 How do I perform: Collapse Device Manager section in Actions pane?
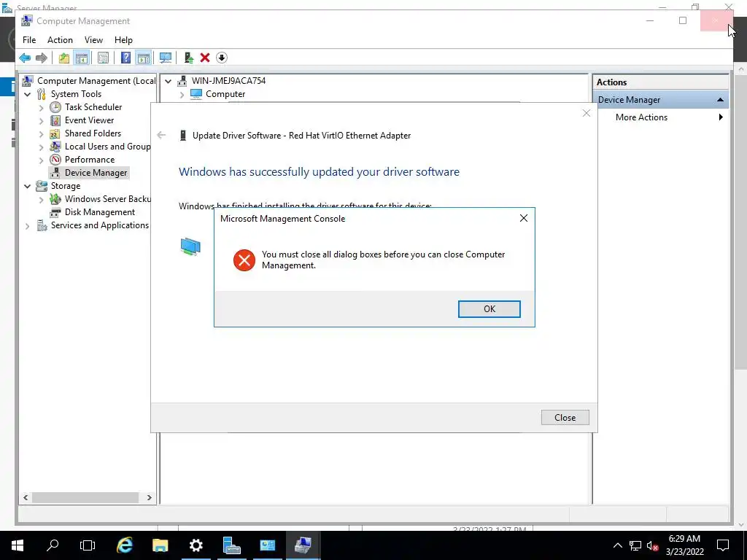pyautogui.click(x=720, y=99)
